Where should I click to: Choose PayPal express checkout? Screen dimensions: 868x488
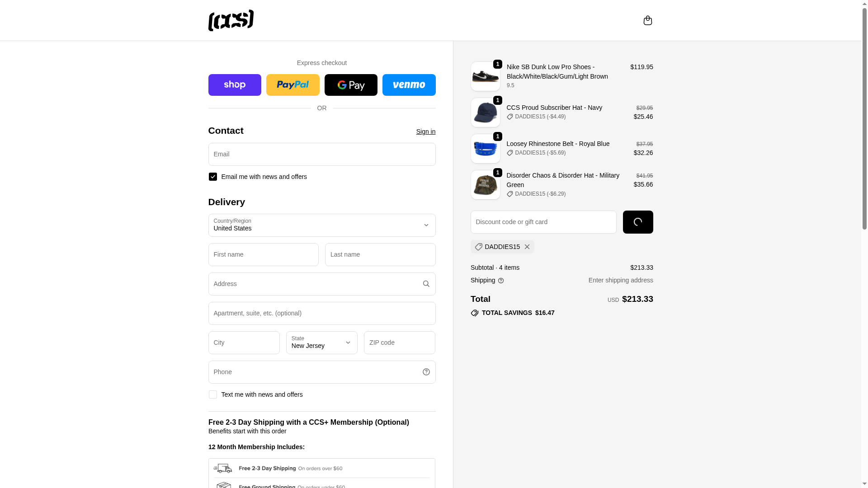(293, 85)
